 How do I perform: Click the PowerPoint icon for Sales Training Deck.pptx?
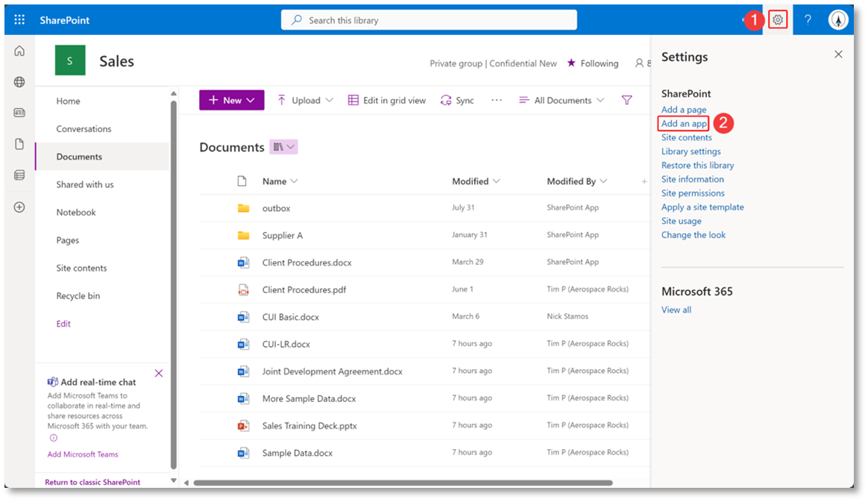(x=243, y=426)
